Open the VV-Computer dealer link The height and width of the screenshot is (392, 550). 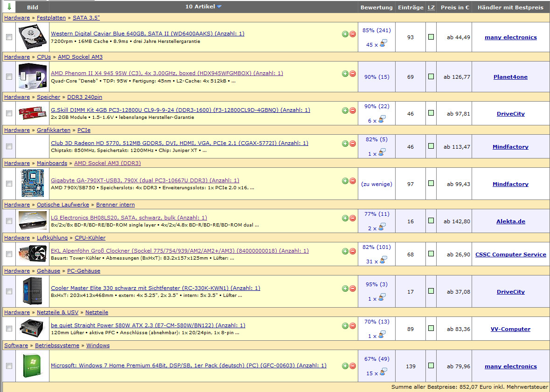510,329
